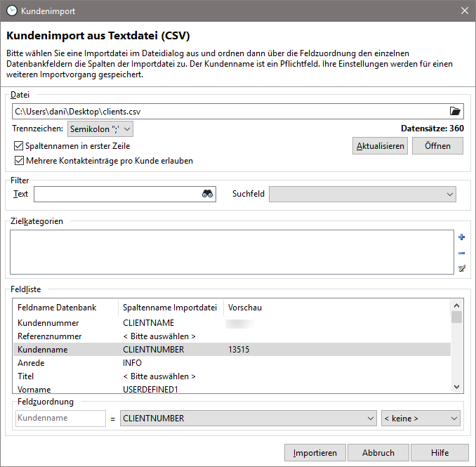The height and width of the screenshot is (467, 476).
Task: Click the clock icon in title bar
Action: (x=11, y=11)
